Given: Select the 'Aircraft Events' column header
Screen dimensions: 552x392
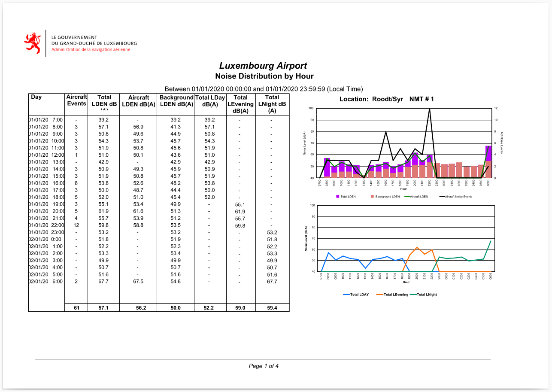Looking at the screenshot, I should 76,100.
